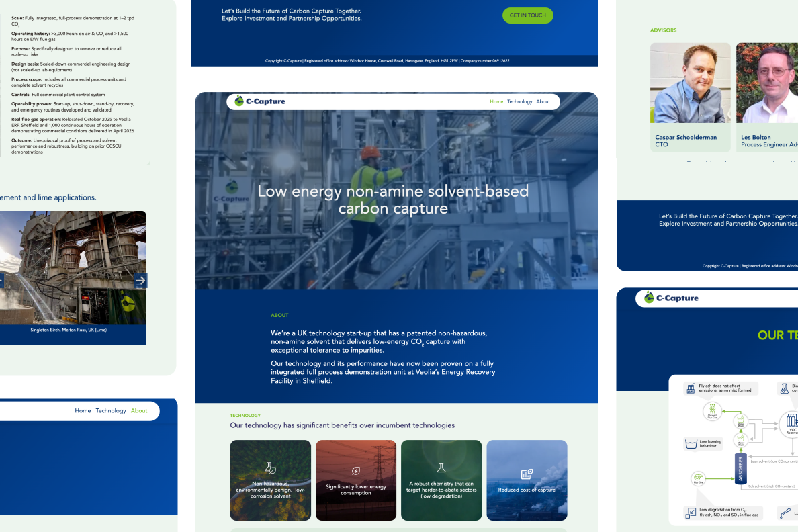The width and height of the screenshot is (798, 532).
Task: Click the C-Capture logo on the Our Technology page
Action: click(x=671, y=298)
